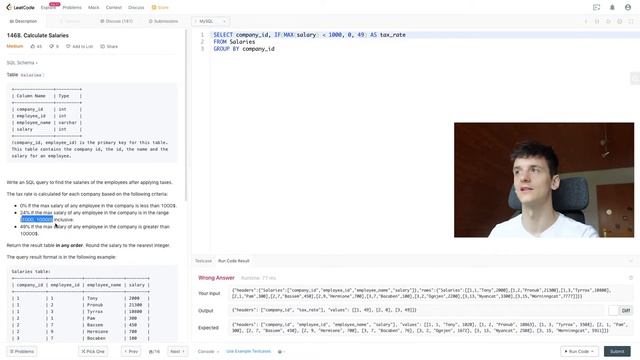Click the Diff label button

[626, 311]
